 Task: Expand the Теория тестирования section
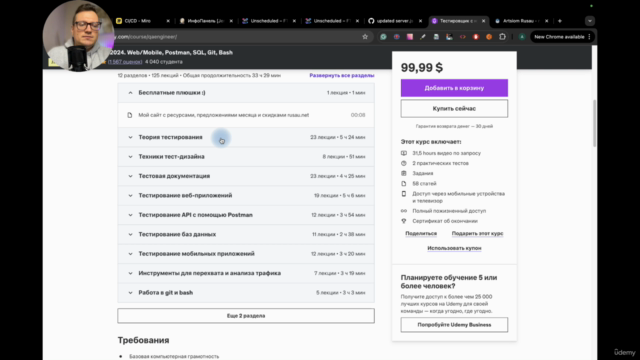[246, 137]
